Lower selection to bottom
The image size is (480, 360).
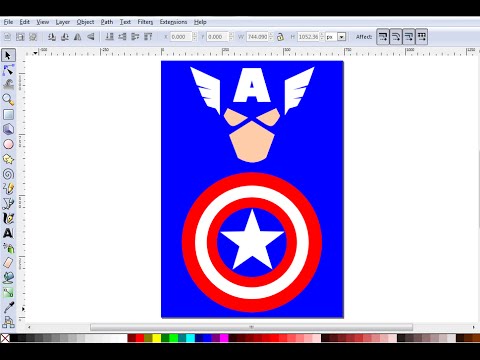pyautogui.click(x=109, y=37)
